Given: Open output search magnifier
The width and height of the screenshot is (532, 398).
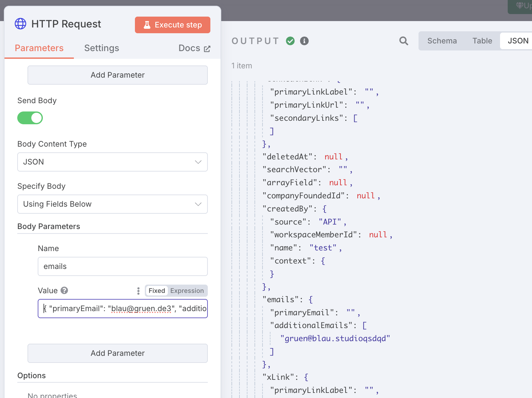Looking at the screenshot, I should pyautogui.click(x=404, y=41).
